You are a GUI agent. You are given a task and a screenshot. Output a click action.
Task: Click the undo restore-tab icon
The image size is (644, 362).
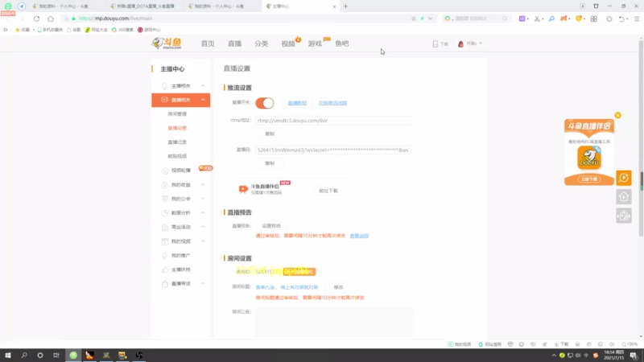pyautogui.click(x=621, y=19)
